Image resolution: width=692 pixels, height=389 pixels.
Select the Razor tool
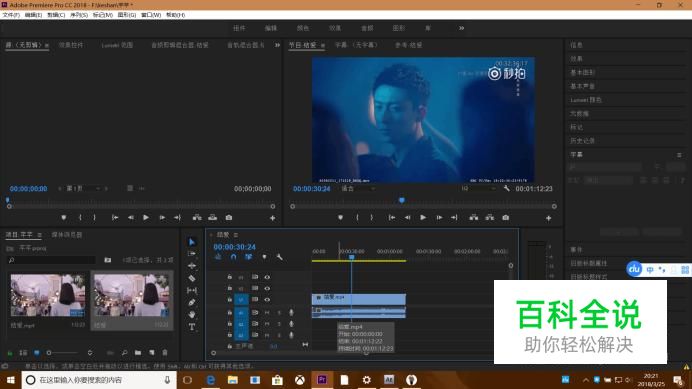click(x=192, y=278)
